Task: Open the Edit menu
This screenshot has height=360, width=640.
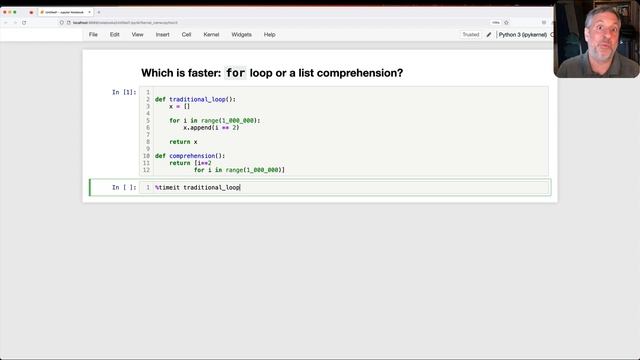Action: [114, 35]
